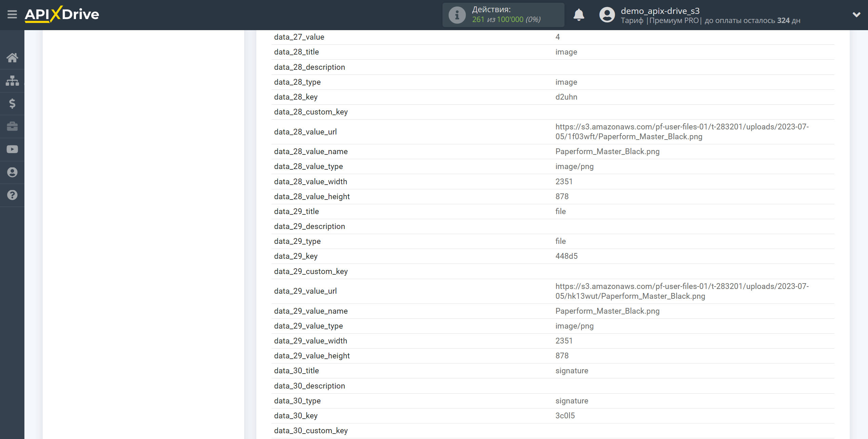The image size is (868, 439).
Task: Click the data_28_title value image
Action: pos(566,52)
